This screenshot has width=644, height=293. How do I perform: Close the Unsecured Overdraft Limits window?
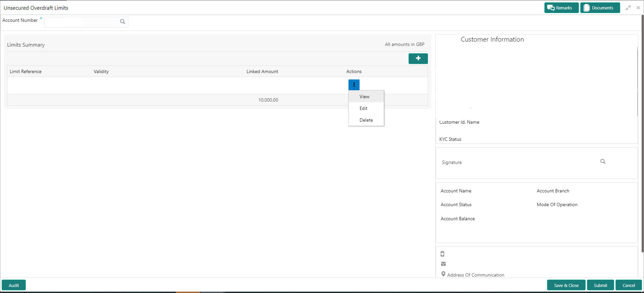[638, 8]
